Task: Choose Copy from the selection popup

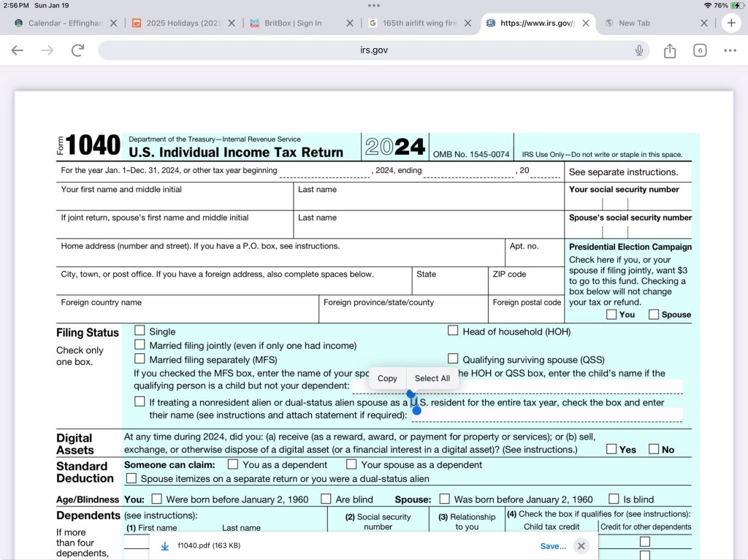Action: coord(387,378)
